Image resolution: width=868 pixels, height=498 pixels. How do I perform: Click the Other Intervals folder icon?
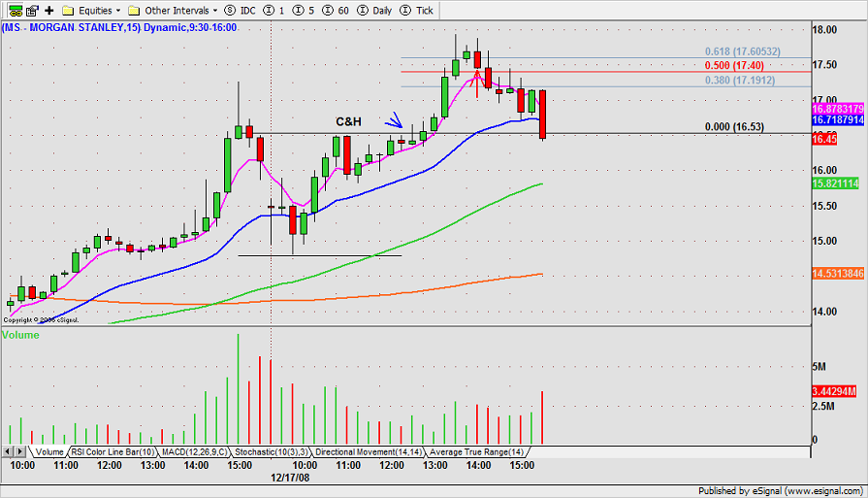point(134,11)
